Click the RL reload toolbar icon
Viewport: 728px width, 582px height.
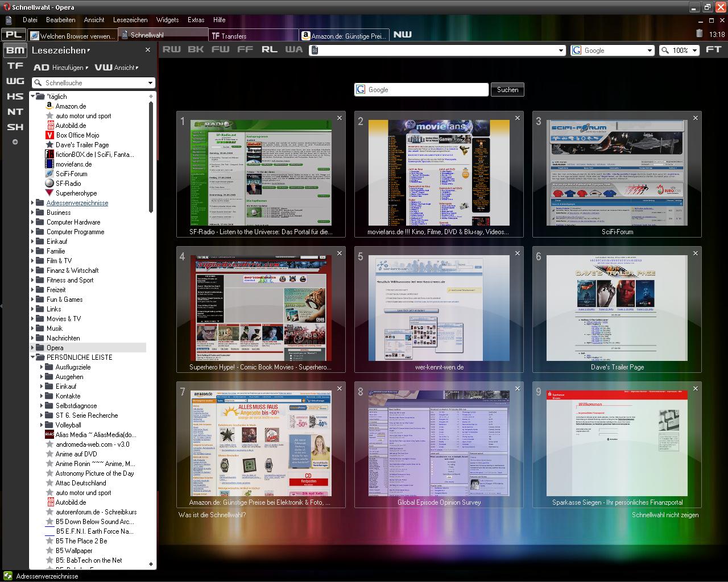tap(269, 49)
